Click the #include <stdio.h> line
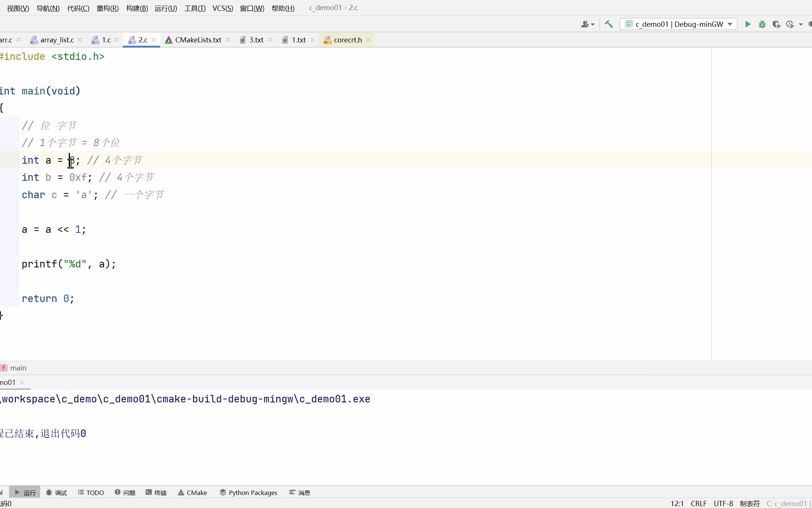The image size is (812, 508). 52,57
